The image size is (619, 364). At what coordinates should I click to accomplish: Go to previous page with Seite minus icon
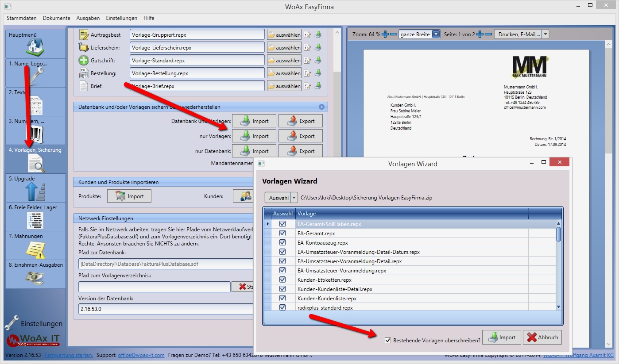(488, 34)
